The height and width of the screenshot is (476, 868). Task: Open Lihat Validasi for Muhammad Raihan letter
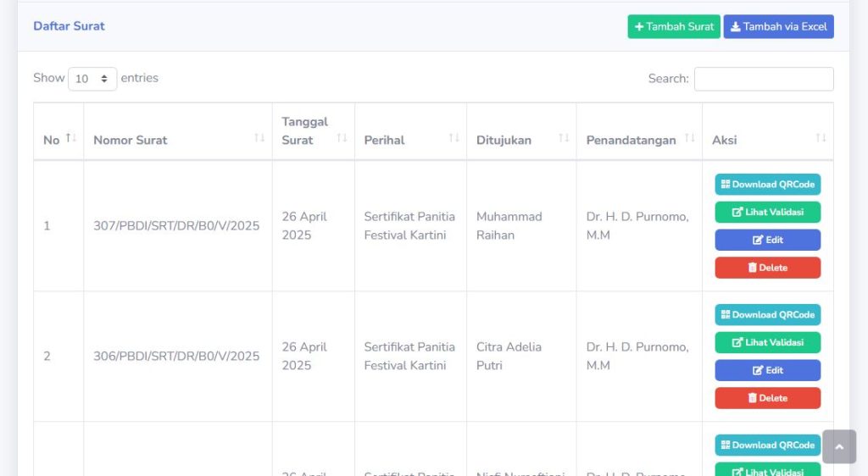(x=768, y=212)
